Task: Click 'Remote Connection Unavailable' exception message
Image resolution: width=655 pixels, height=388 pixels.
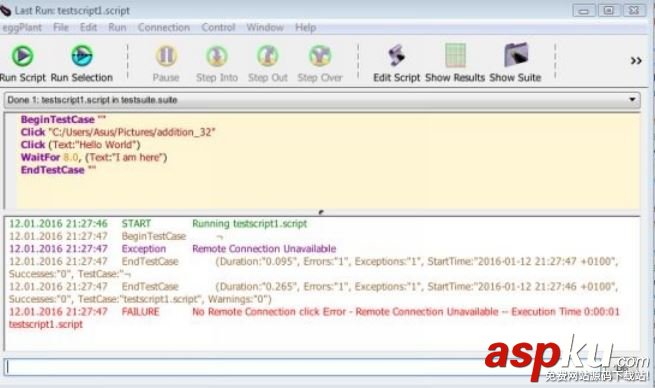Action: [264, 249]
